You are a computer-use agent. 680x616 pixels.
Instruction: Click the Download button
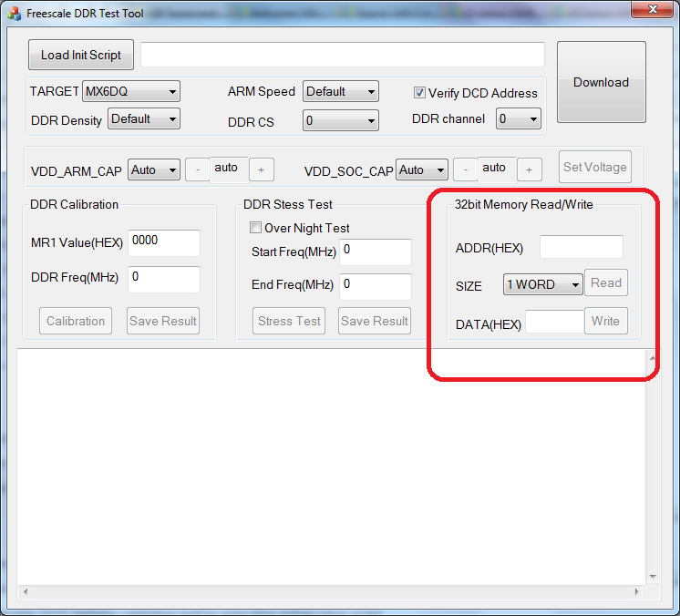click(x=601, y=82)
